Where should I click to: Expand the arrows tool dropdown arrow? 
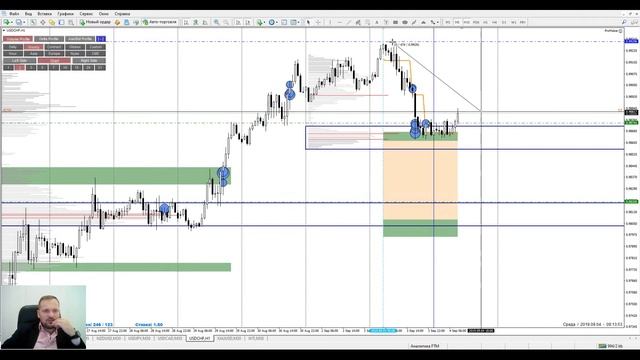[438, 22]
